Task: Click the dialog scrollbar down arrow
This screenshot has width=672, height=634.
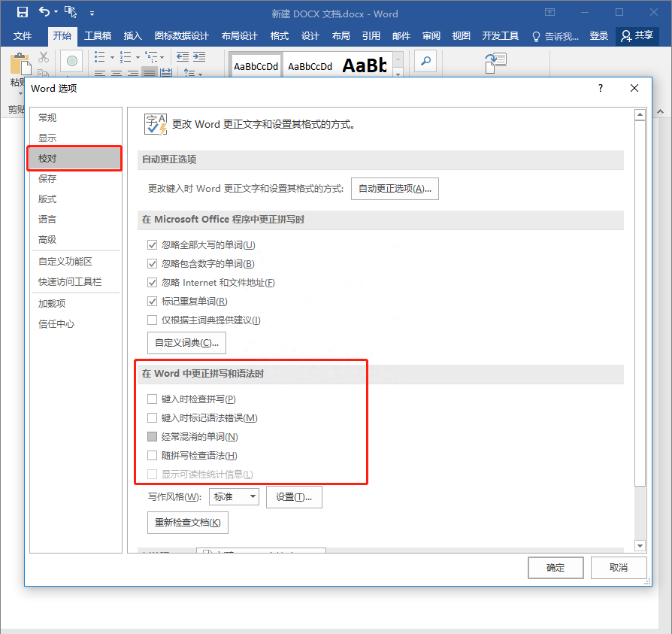Action: coord(640,546)
